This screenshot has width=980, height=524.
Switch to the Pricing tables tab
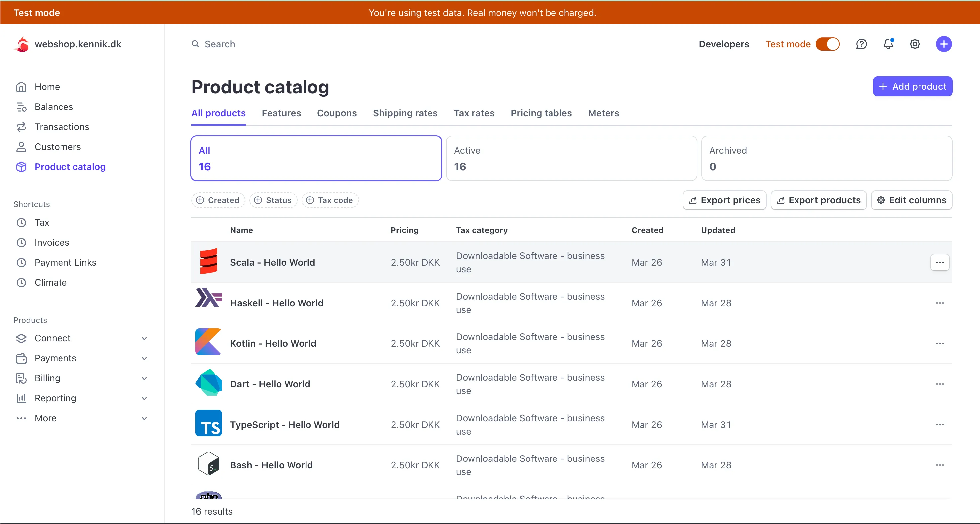click(541, 113)
